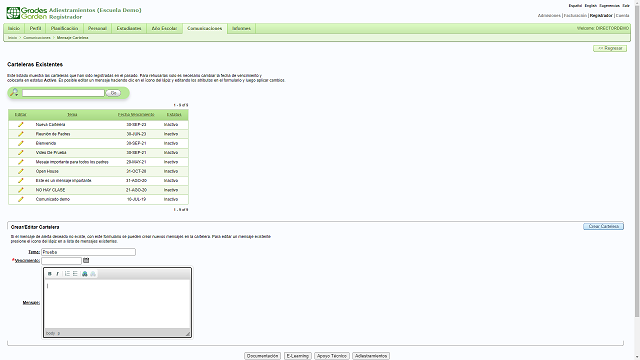Image resolution: width=640 pixels, height=360 pixels.
Task: Edit the 31-AGO-20 message via pencil icon
Action: click(20, 180)
